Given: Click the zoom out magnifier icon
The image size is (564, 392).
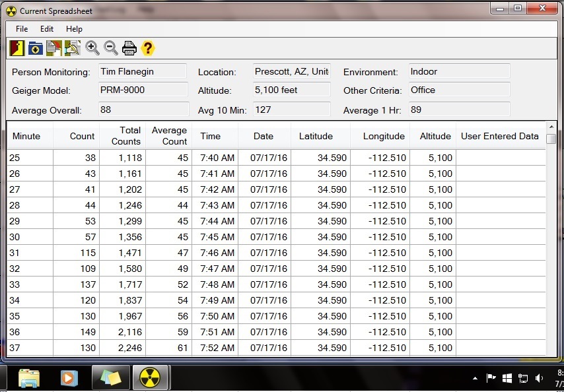Looking at the screenshot, I should point(111,48).
